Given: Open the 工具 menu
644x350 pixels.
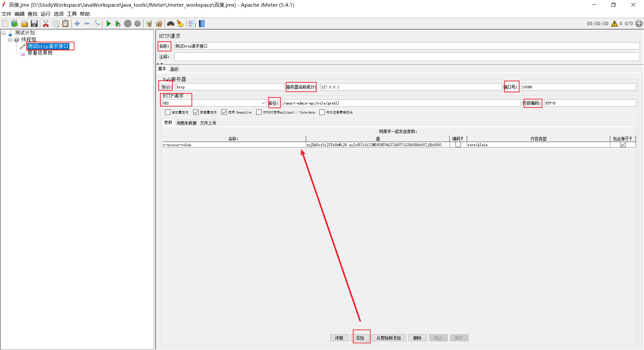Looking at the screenshot, I should pyautogui.click(x=72, y=14).
